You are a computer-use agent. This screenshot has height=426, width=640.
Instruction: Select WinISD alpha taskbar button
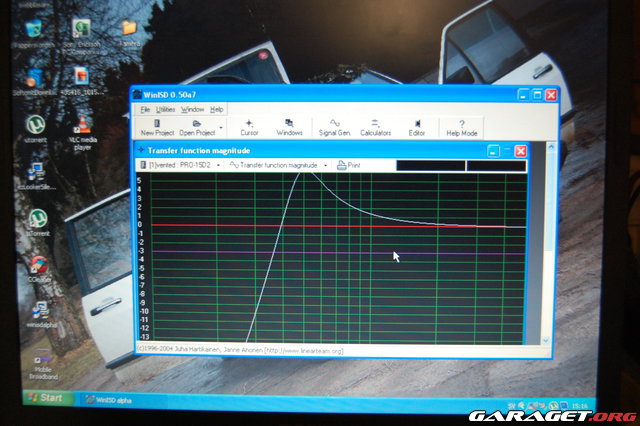(x=114, y=399)
